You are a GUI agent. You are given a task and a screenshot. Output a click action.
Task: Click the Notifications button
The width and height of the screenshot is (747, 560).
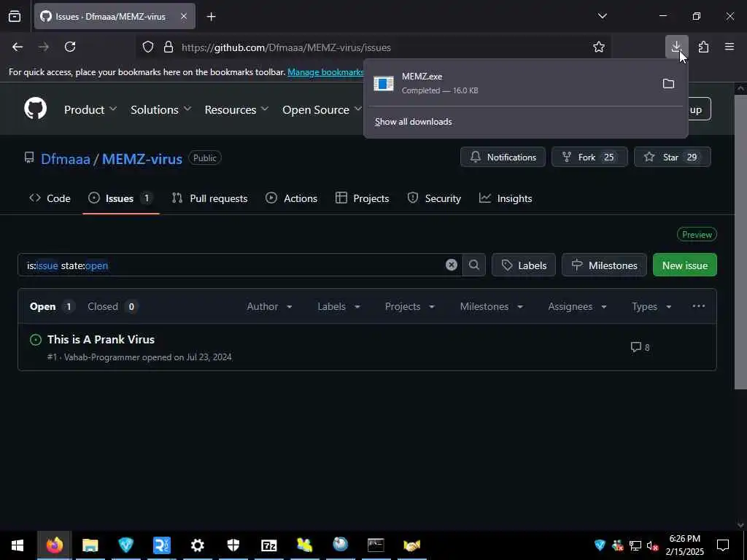point(503,157)
